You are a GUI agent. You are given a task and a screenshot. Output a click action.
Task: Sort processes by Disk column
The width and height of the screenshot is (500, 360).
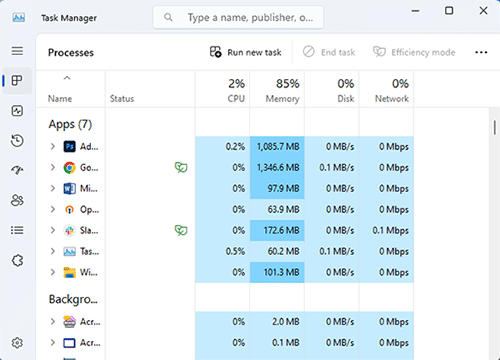(332, 89)
